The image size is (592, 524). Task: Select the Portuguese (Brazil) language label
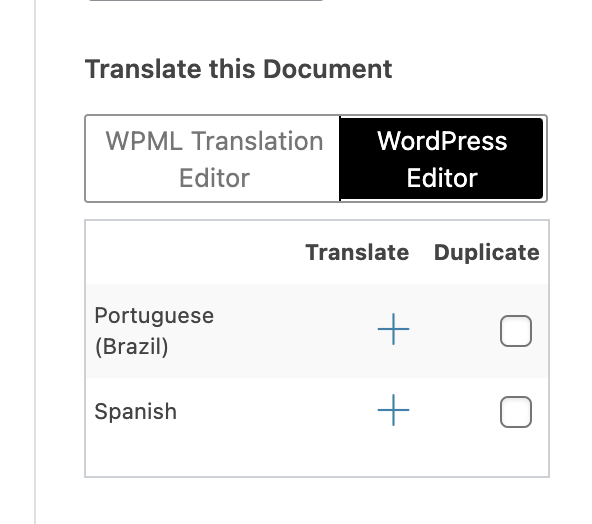point(154,331)
